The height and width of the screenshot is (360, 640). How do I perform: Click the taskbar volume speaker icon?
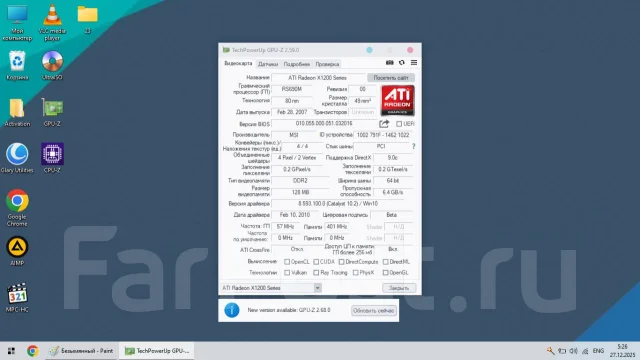[573, 351]
